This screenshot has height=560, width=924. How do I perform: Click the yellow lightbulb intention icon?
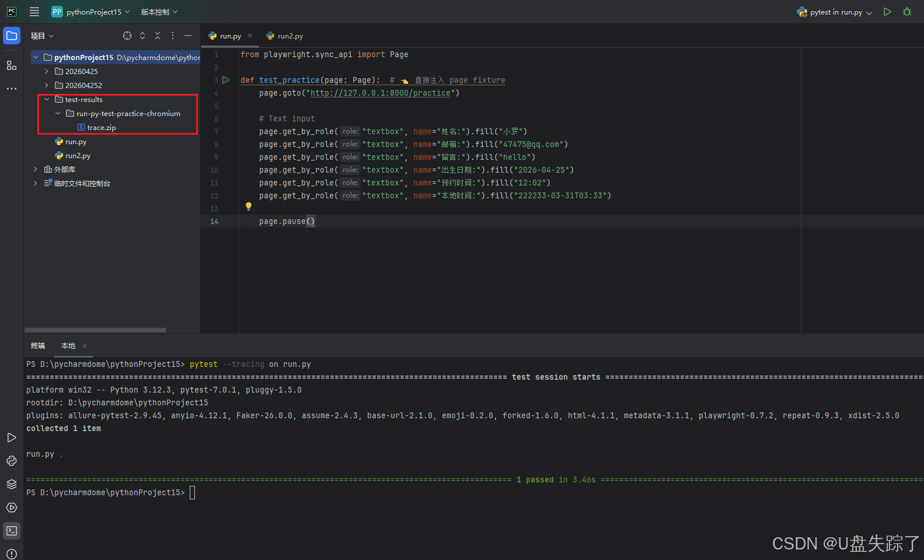tap(249, 206)
